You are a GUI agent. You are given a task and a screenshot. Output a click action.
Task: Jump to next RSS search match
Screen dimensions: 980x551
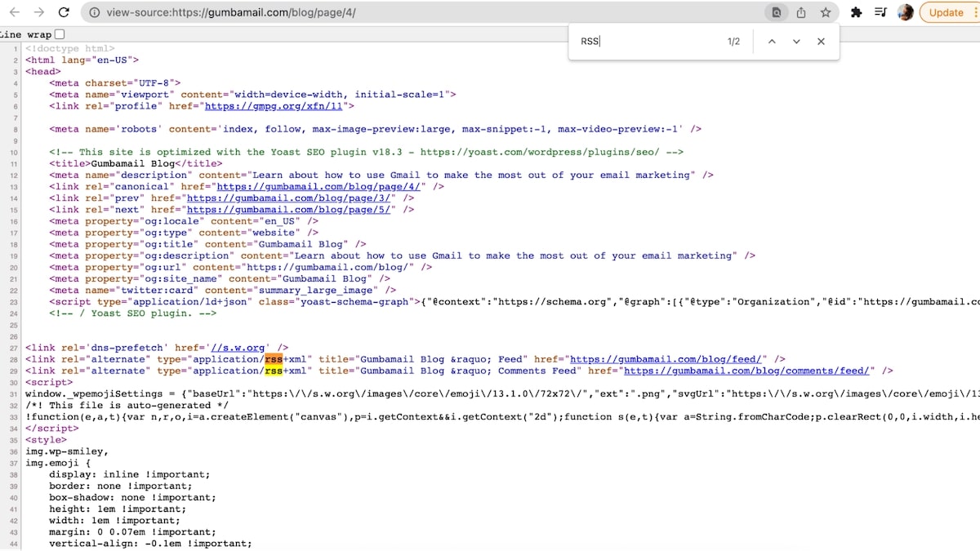(796, 42)
